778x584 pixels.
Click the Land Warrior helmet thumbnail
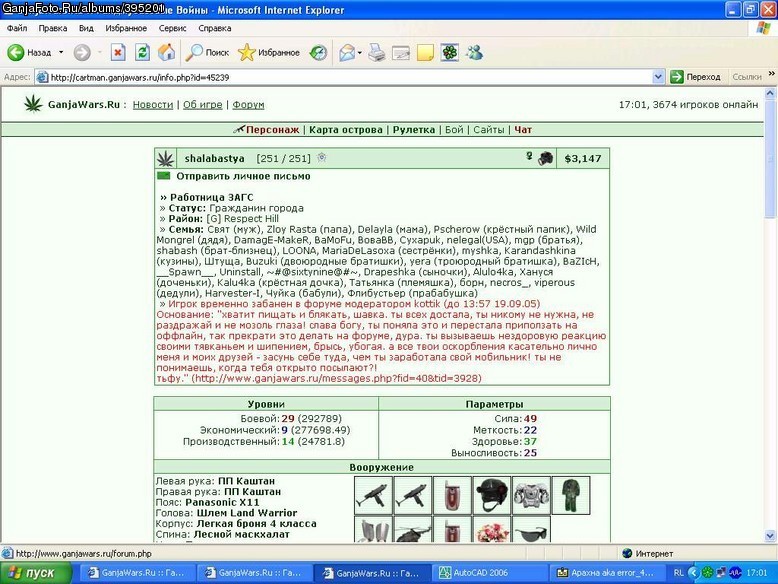point(492,495)
